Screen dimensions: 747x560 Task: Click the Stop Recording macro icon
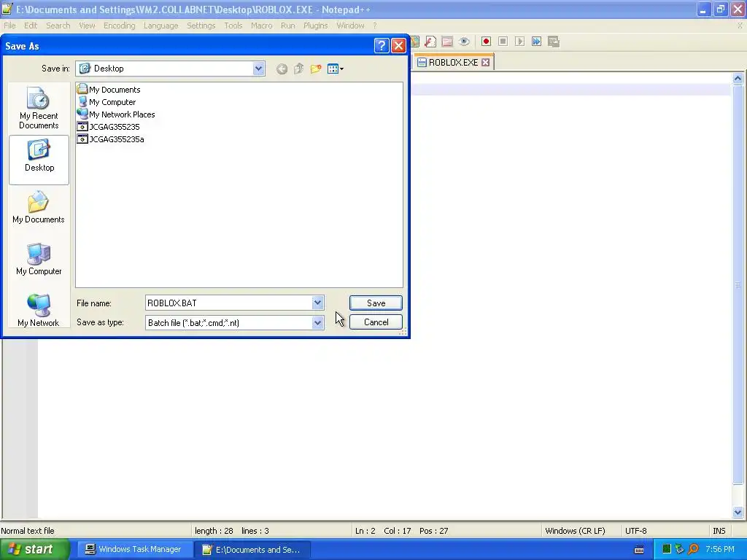coord(503,42)
